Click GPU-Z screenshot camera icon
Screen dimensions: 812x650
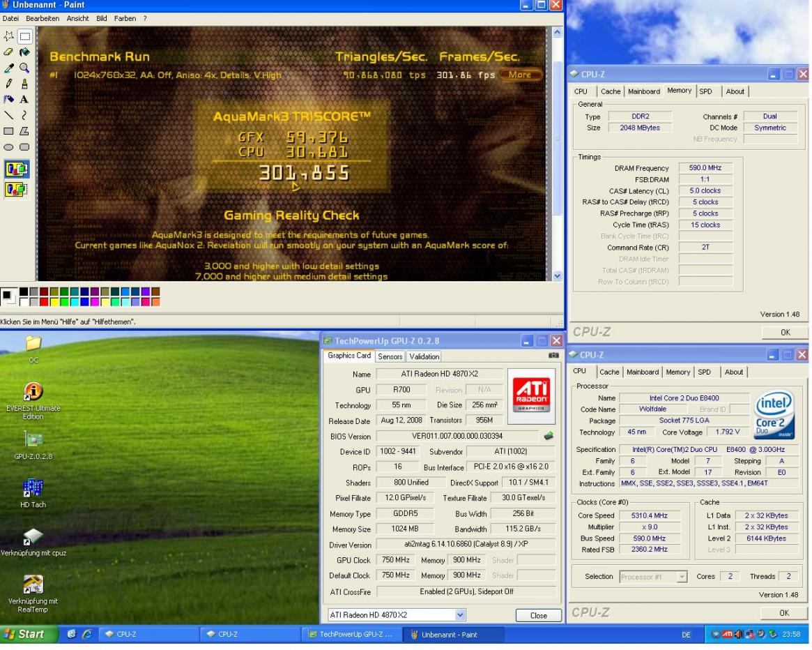553,356
